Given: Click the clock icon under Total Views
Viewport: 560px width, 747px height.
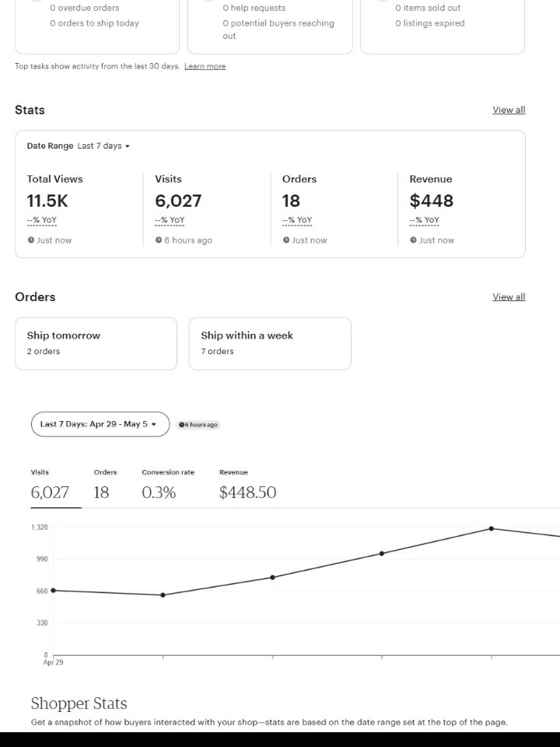Looking at the screenshot, I should pos(31,240).
